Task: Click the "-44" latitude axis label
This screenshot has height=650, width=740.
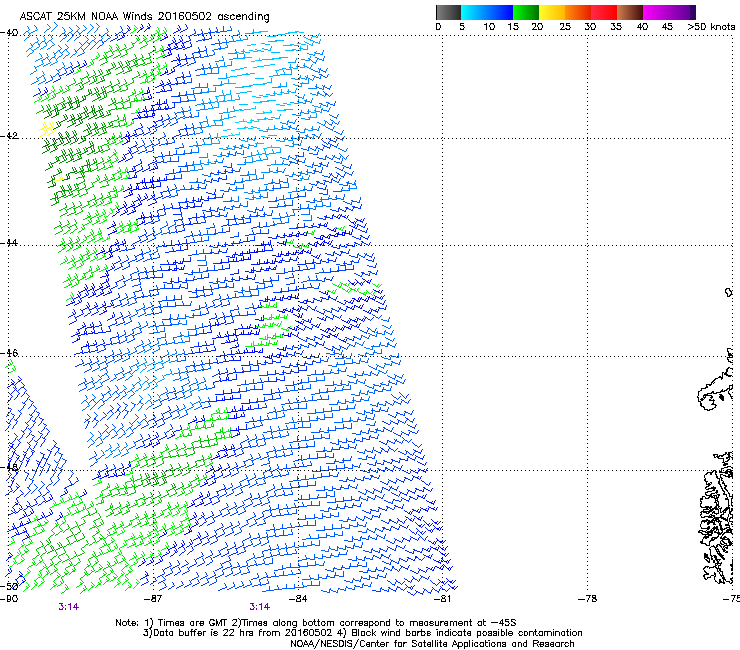Action: coord(9,243)
